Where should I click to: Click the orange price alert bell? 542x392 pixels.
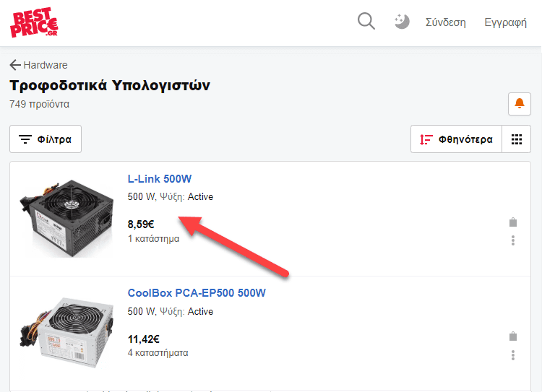519,104
